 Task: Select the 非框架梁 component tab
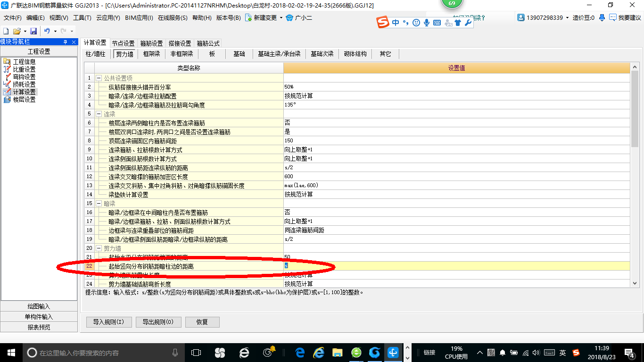182,54
